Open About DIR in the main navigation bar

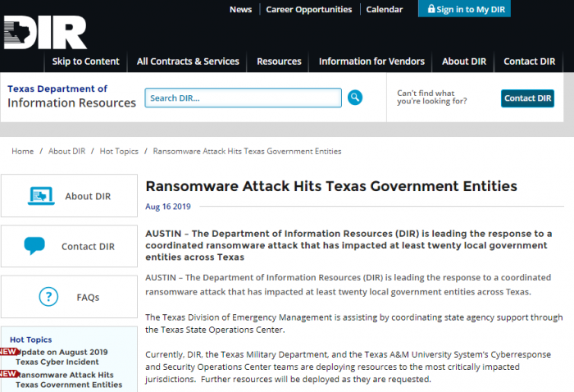coord(464,62)
